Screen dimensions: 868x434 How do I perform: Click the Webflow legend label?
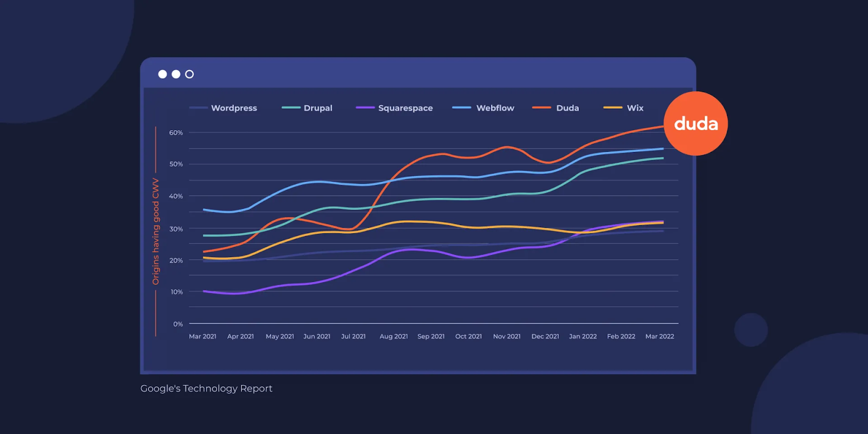click(x=495, y=108)
